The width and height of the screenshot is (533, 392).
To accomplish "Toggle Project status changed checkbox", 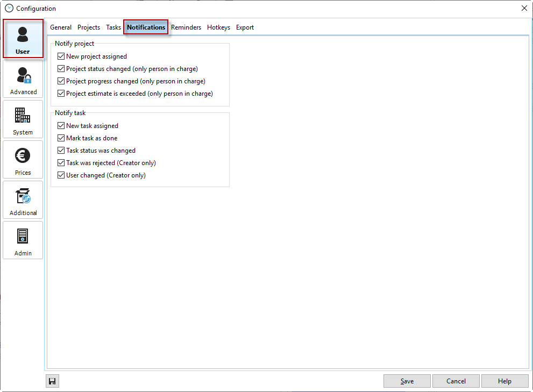I will (x=61, y=69).
